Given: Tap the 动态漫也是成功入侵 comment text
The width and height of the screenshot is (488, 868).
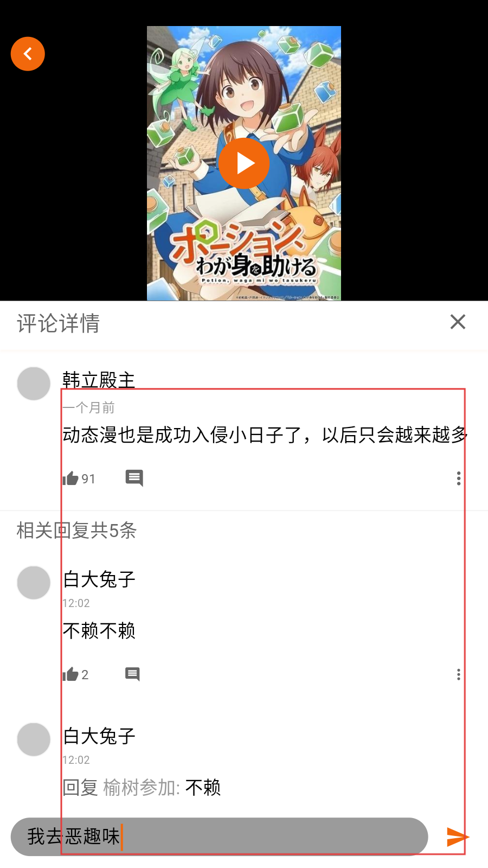Looking at the screenshot, I should click(x=265, y=435).
